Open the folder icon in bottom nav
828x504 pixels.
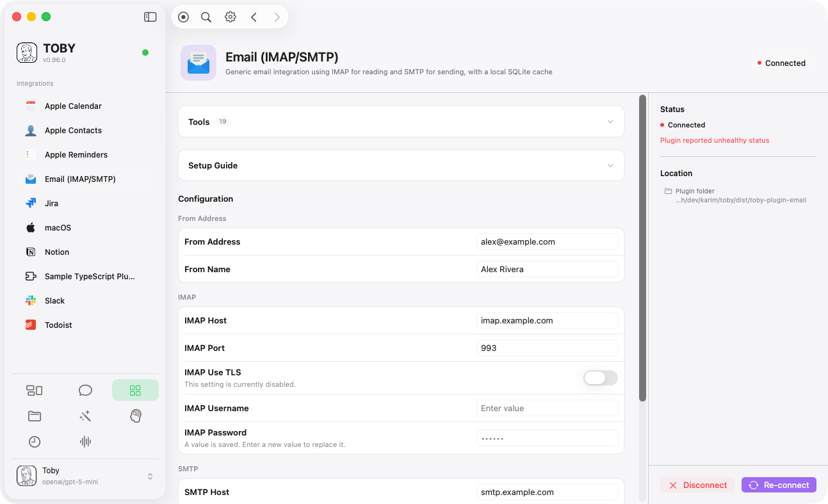point(35,416)
